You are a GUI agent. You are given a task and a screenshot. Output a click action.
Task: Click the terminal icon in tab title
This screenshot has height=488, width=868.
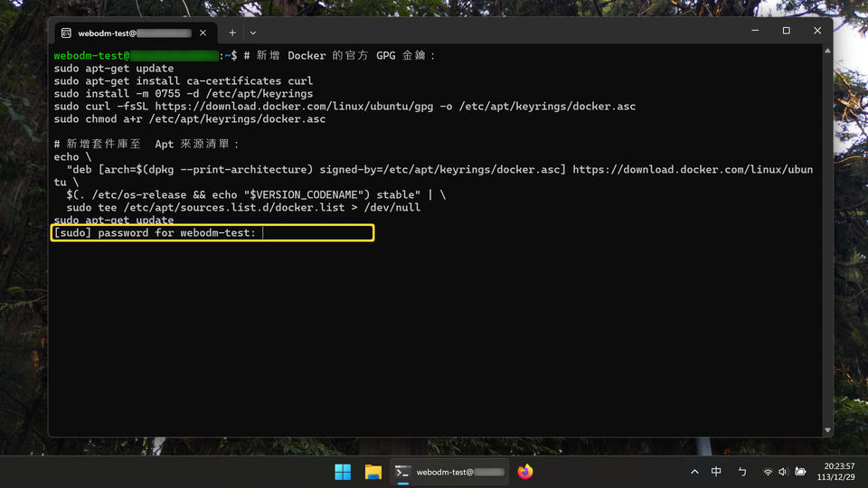tap(66, 33)
